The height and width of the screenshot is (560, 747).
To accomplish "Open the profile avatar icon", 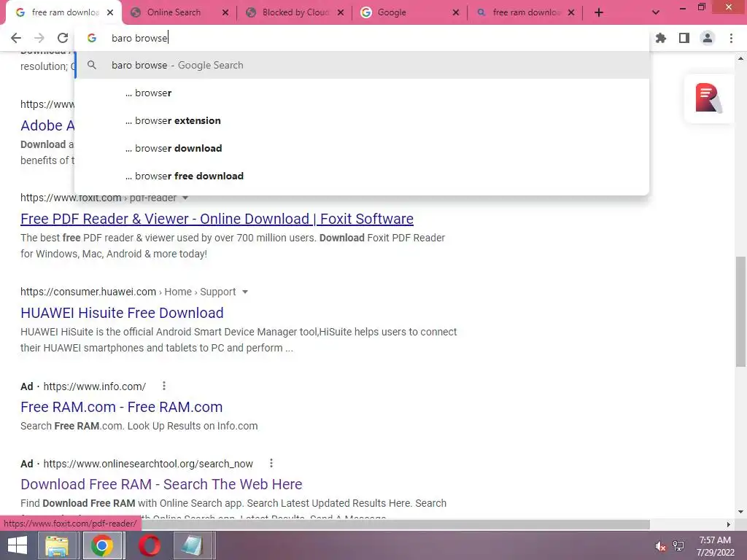I will coord(708,38).
